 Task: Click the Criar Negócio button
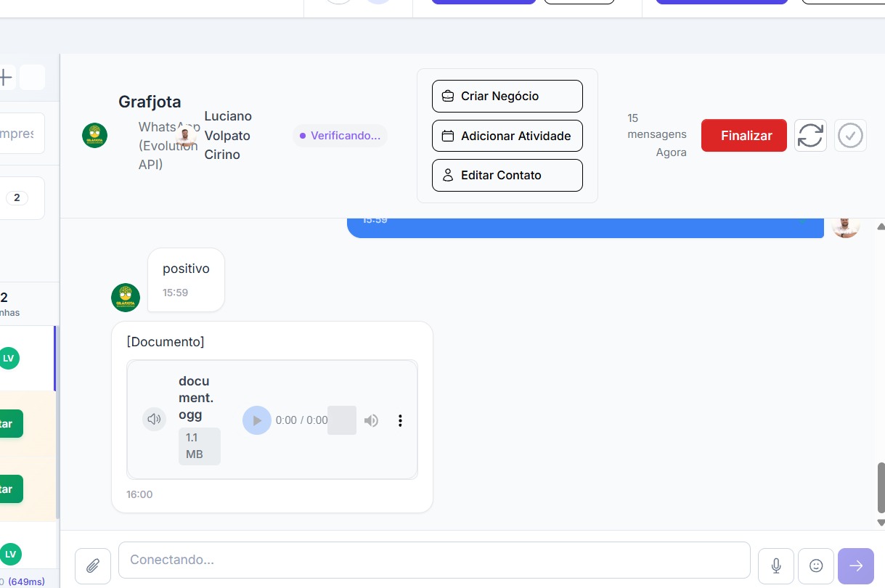click(507, 96)
